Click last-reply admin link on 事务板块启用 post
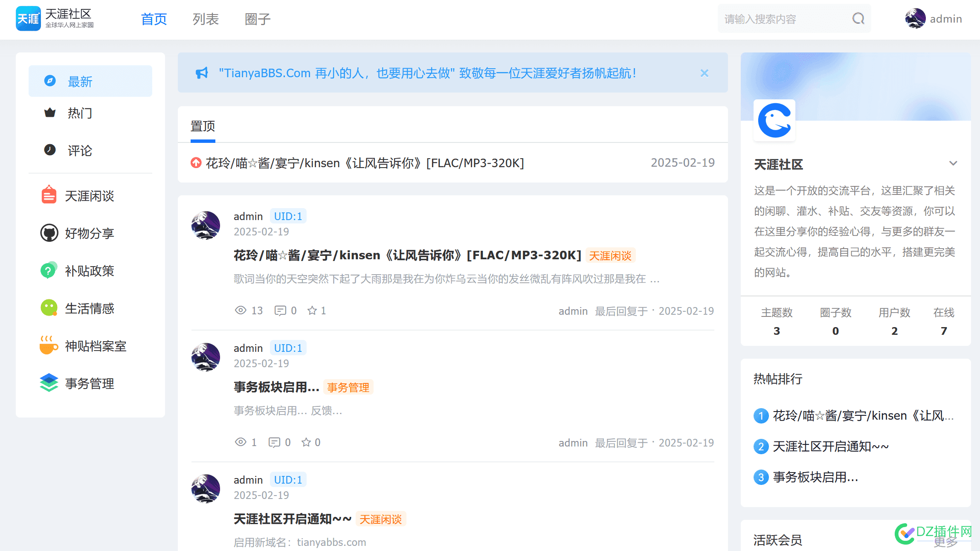Screen dimensions: 980x551 [573, 443]
